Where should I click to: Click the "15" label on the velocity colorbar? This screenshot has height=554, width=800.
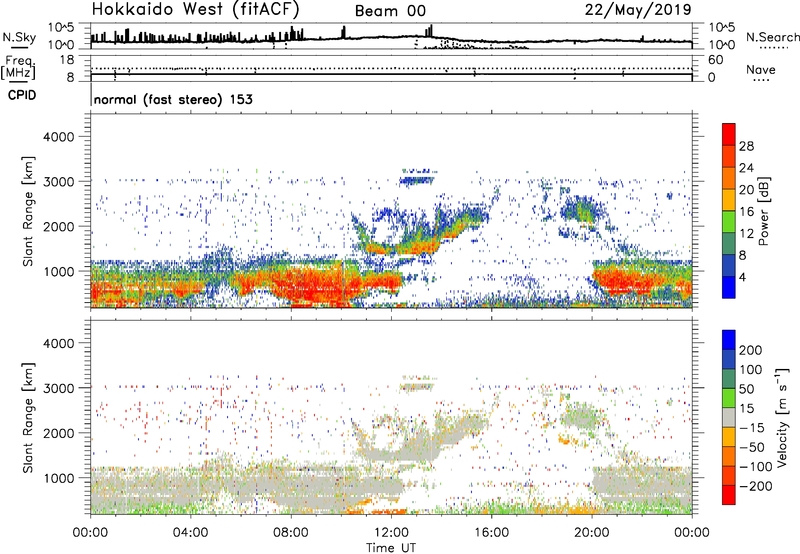[746, 409]
